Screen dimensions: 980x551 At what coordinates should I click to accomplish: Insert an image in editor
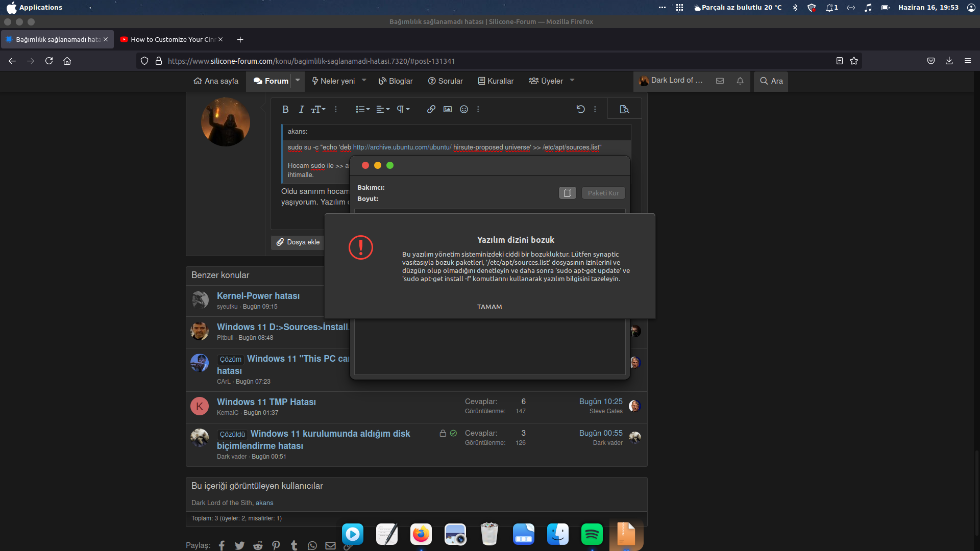(x=448, y=109)
